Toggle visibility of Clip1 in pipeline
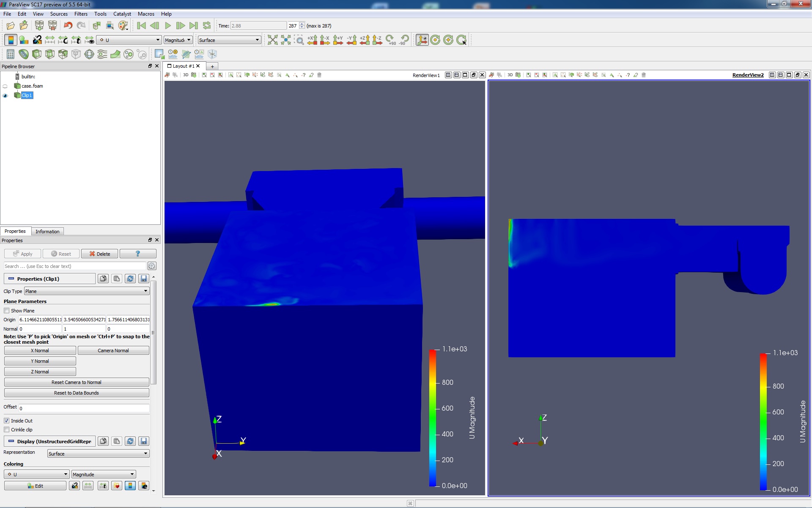812x508 pixels. [x=5, y=96]
